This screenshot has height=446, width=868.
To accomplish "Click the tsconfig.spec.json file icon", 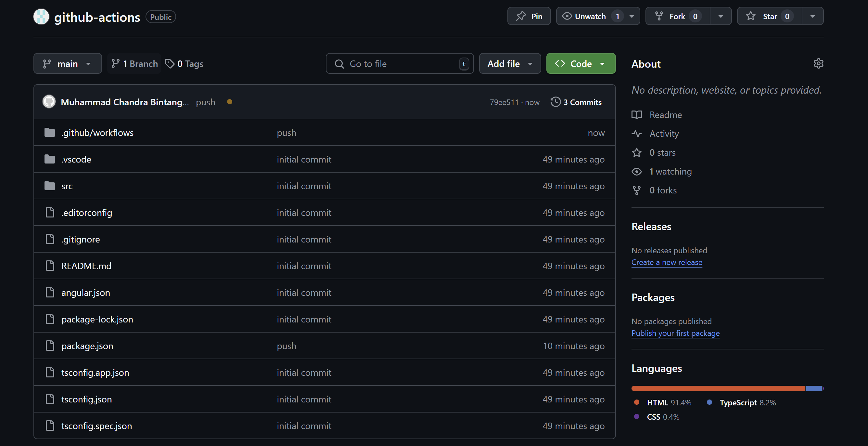I will (x=50, y=426).
